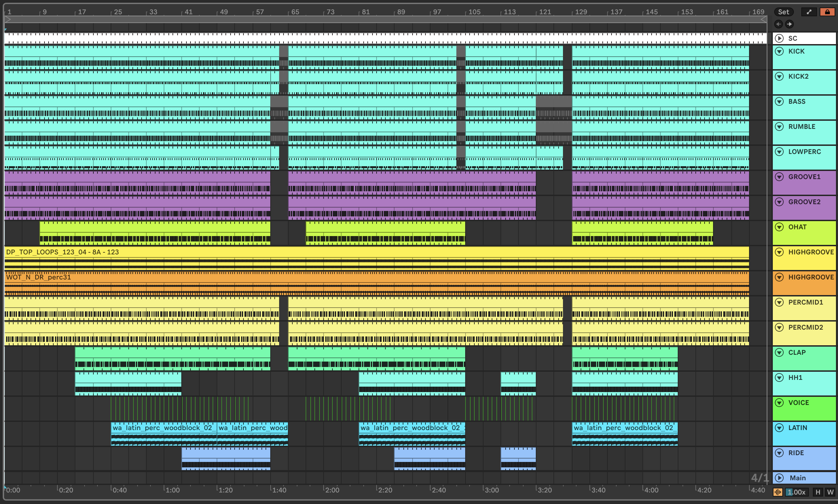
Task: Toggle the automation mode line icon
Action: pyautogui.click(x=809, y=12)
